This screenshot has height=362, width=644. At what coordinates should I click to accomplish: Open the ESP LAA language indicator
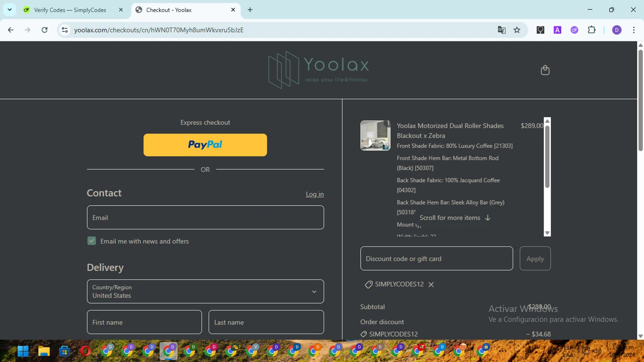[568, 352]
